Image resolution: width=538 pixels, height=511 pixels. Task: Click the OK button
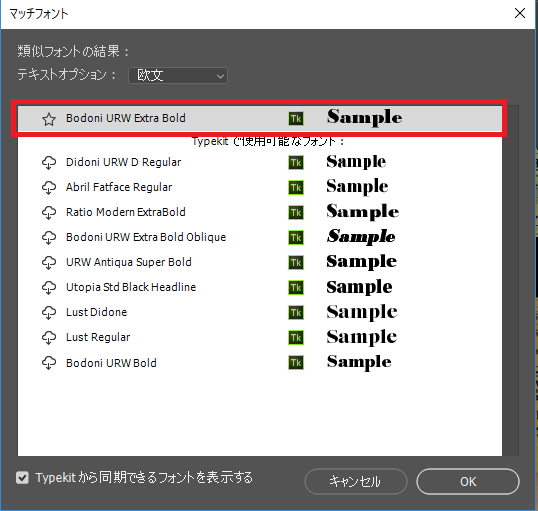[x=468, y=481]
